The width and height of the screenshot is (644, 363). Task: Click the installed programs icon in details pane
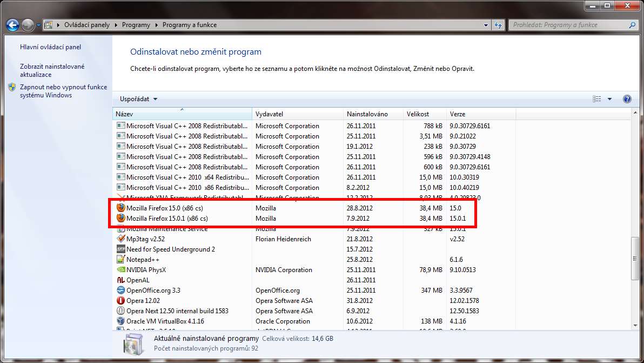pyautogui.click(x=133, y=344)
